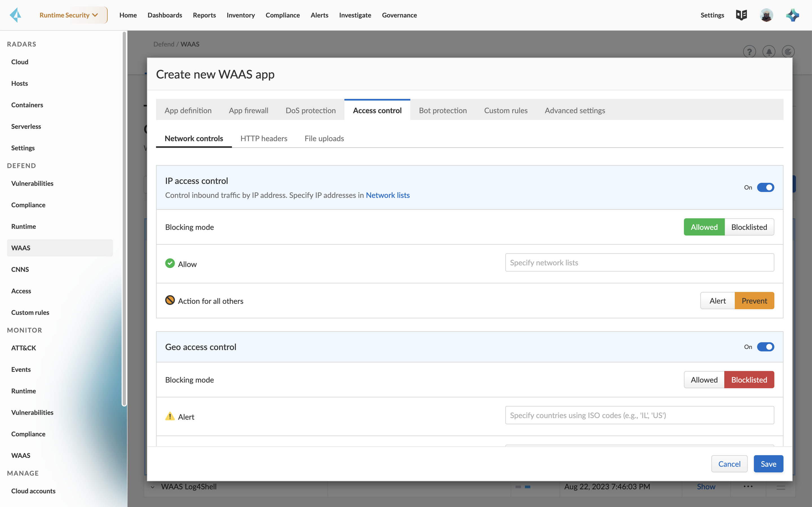The image size is (812, 507).
Task: Click the user profile avatar
Action: (x=766, y=15)
